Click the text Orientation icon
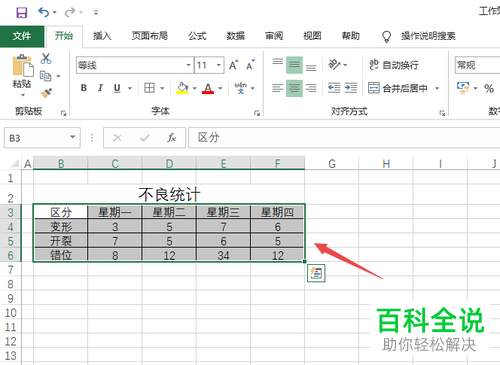The height and width of the screenshot is (365, 500). pos(334,64)
